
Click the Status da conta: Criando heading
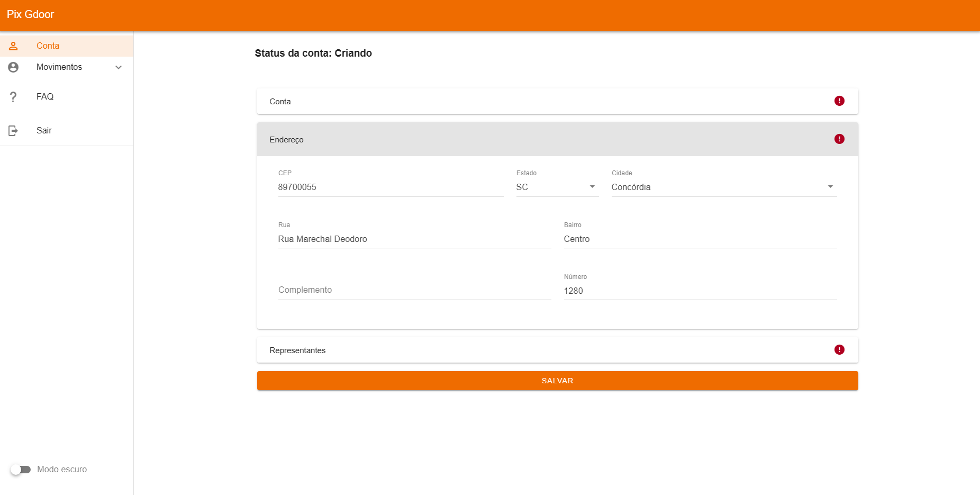tap(313, 53)
